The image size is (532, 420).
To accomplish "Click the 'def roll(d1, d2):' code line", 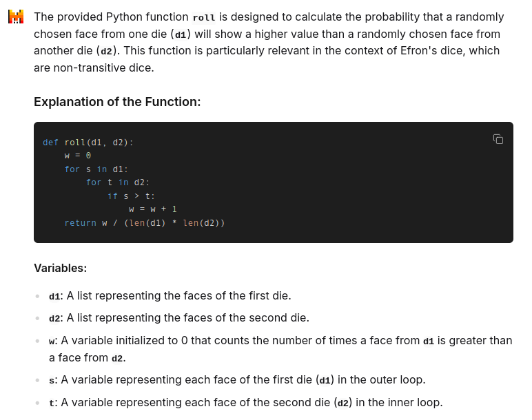I will pos(88,143).
